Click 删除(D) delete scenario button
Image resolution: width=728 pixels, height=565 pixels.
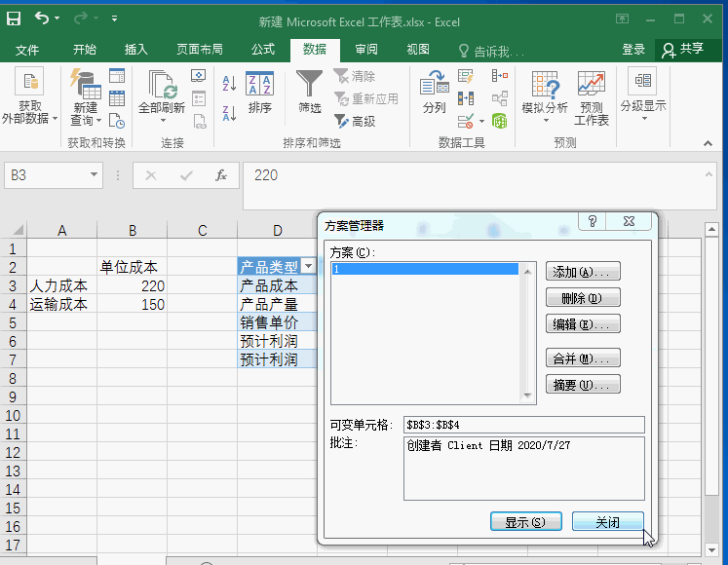[583, 297]
